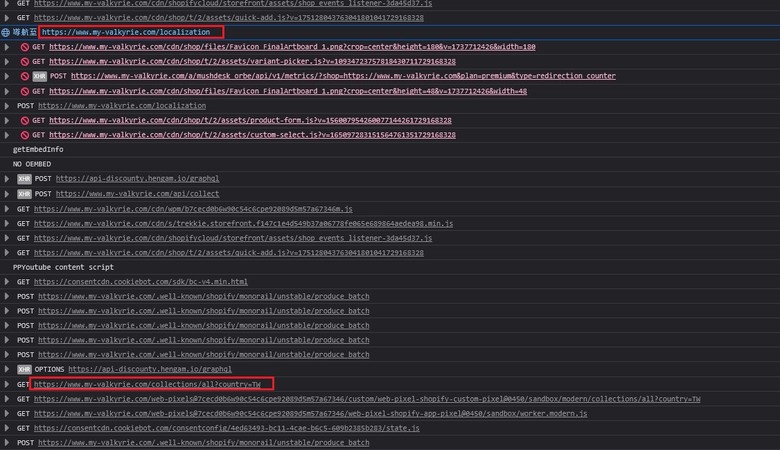The width and height of the screenshot is (780, 450).
Task: Open the highlighted navigation localization URL
Action: click(126, 32)
